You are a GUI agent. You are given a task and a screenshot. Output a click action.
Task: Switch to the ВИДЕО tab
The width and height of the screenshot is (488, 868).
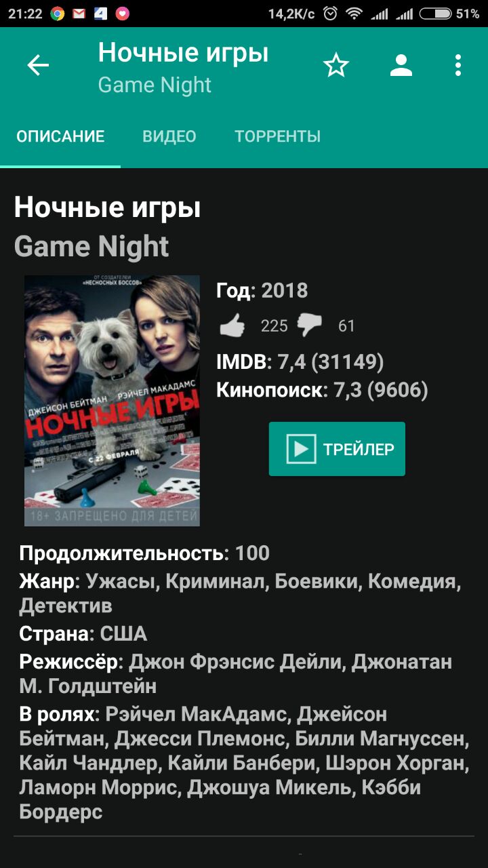[x=169, y=136]
